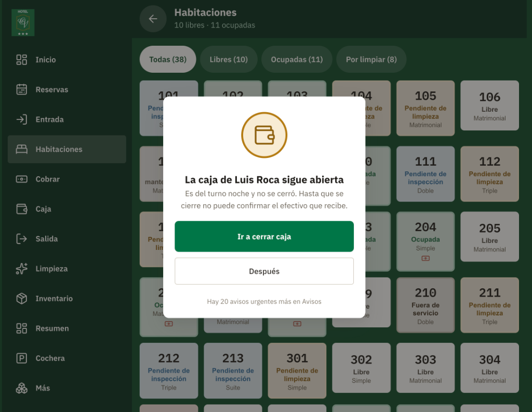This screenshot has height=412, width=532.
Task: Open the Inventario menu entry
Action: coord(67,299)
